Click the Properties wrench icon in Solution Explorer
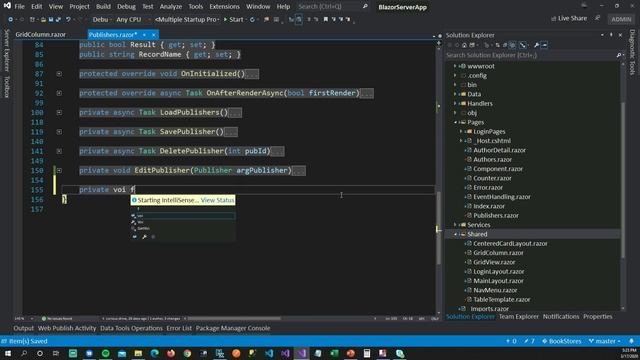Image resolution: width=640 pixels, height=360 pixels. 536,45
